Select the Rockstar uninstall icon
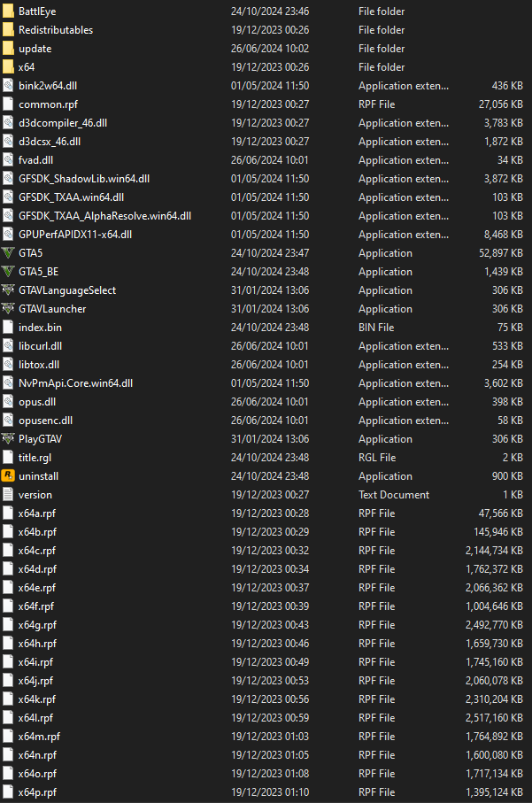This screenshot has height=803, width=532. (8, 475)
